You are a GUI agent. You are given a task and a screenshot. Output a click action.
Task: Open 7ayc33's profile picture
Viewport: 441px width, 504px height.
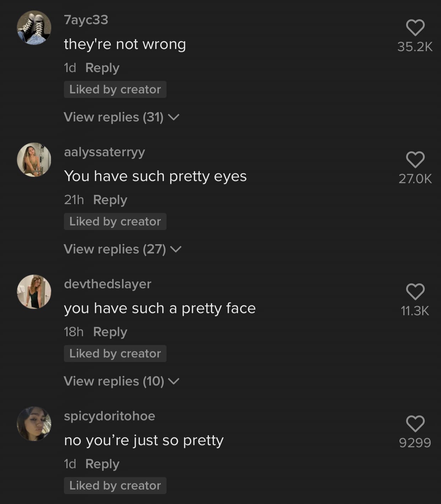(x=34, y=28)
